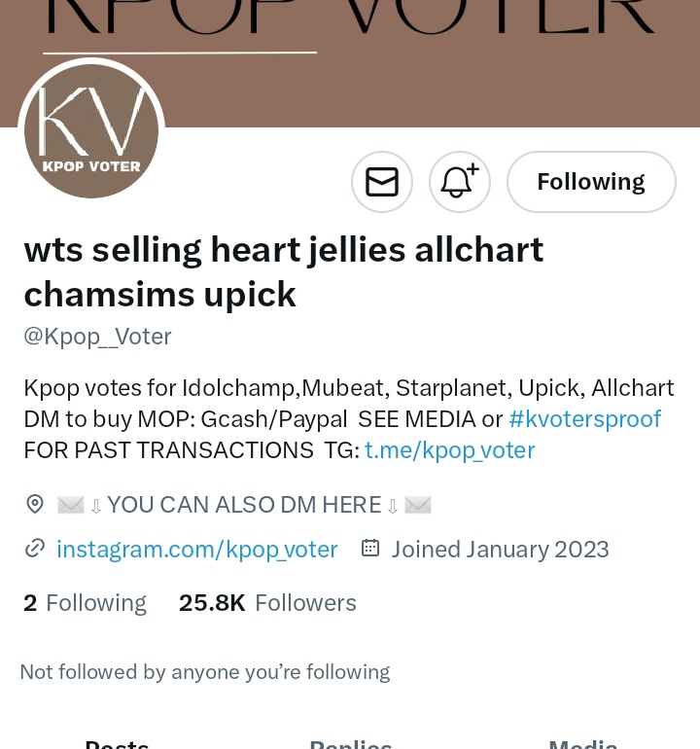
Task: Open the KV Kpop Voter profile picture
Action: tap(91, 131)
